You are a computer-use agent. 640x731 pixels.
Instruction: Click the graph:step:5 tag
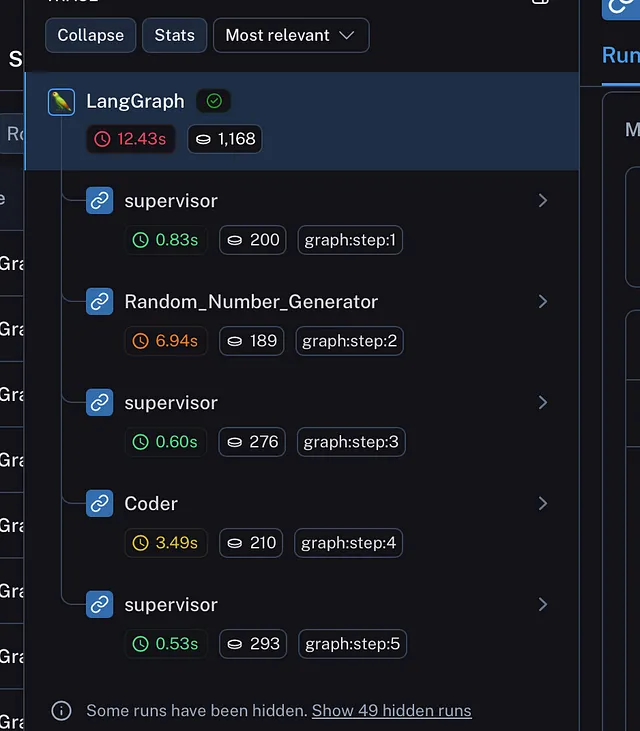tap(352, 644)
